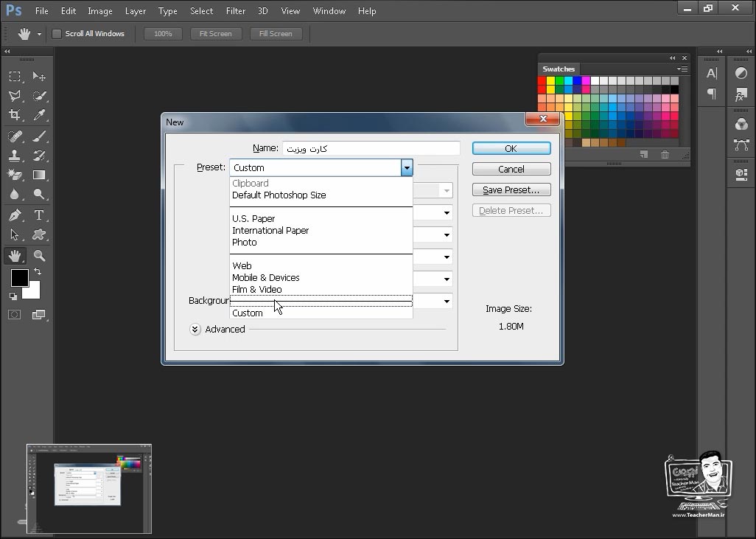Click the white background color box
This screenshot has height=539, width=756.
34,291
